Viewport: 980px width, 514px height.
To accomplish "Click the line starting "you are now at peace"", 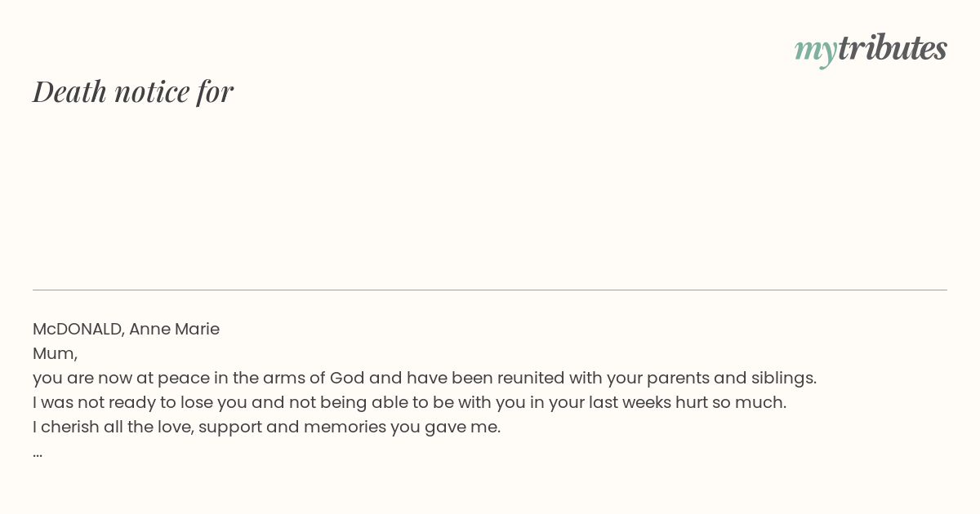I will pos(425,378).
